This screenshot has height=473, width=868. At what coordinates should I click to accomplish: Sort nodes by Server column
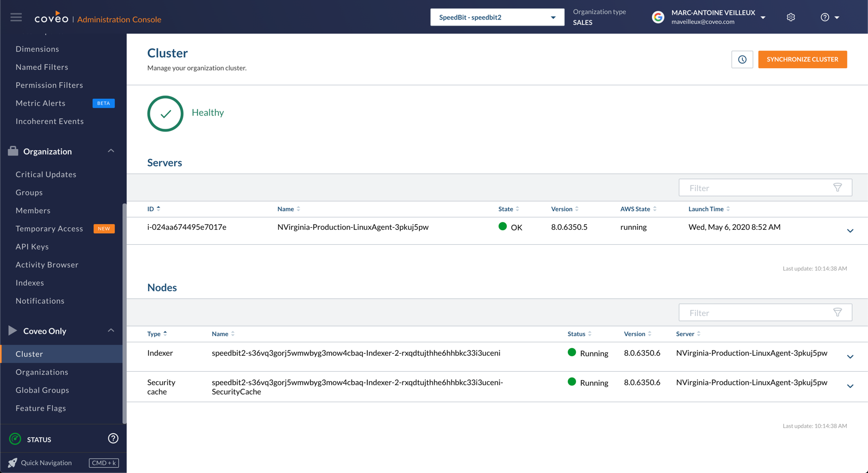coord(688,334)
